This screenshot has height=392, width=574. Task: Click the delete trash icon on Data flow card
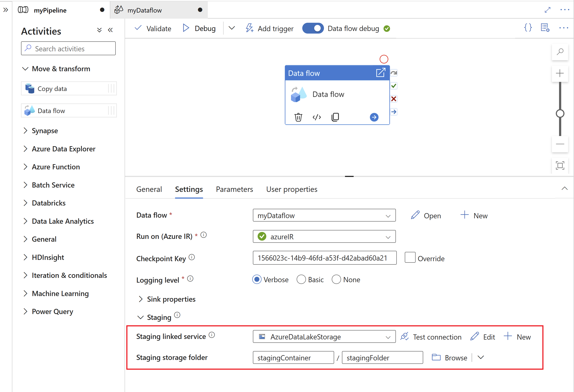(298, 117)
